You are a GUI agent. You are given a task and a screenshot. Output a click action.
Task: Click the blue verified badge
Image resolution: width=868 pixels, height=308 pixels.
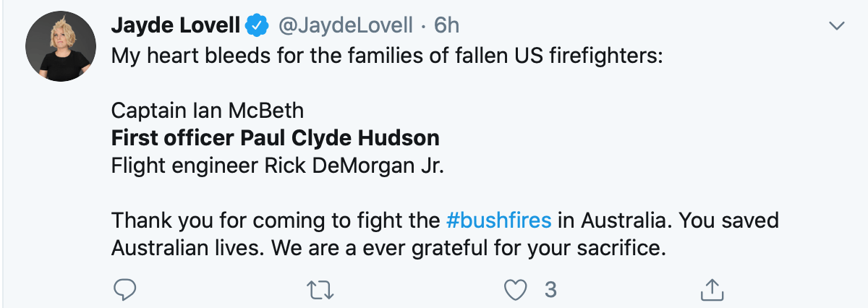(257, 27)
